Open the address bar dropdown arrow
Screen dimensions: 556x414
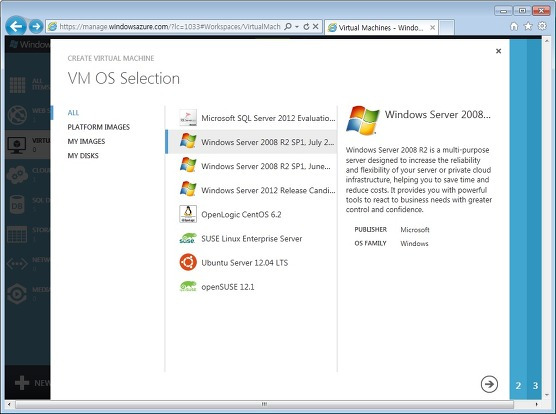coord(297,27)
